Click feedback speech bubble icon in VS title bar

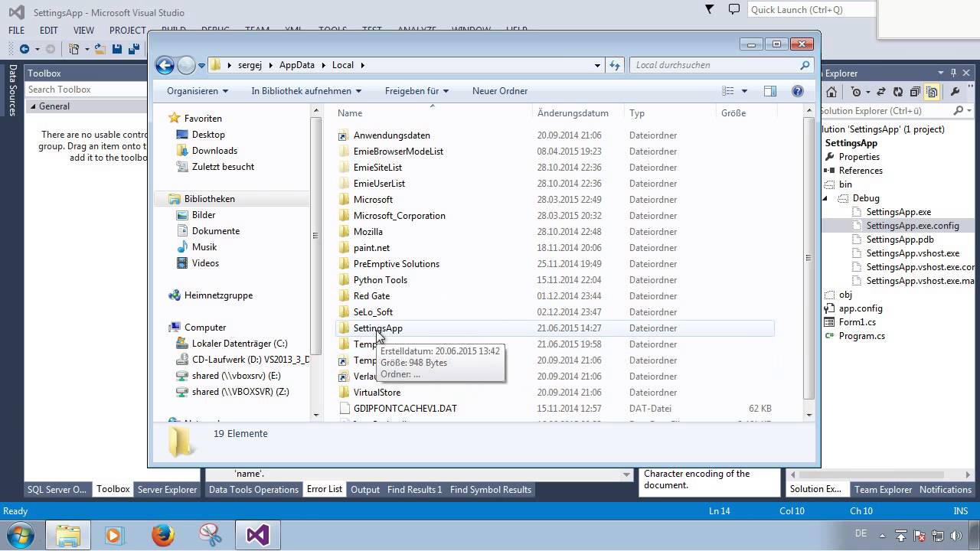tap(734, 9)
